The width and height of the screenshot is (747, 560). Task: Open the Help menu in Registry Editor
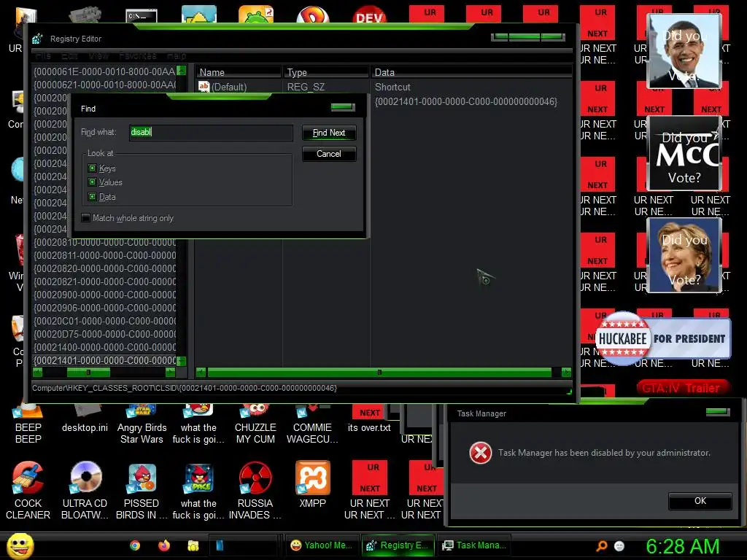(x=177, y=55)
